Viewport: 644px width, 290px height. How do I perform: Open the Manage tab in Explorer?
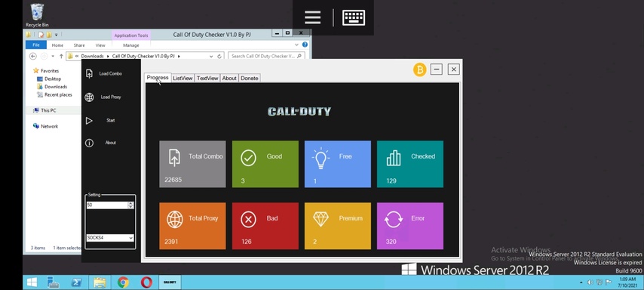tap(131, 45)
